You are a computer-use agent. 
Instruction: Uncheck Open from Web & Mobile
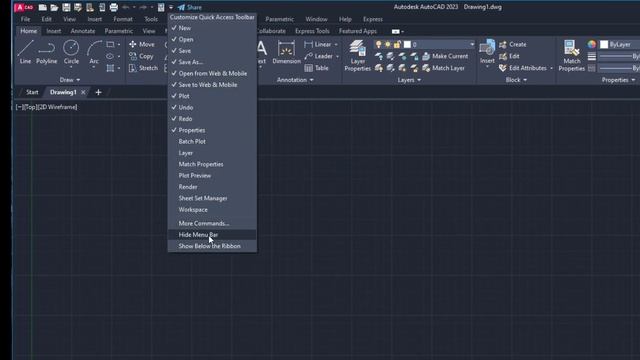point(212,73)
